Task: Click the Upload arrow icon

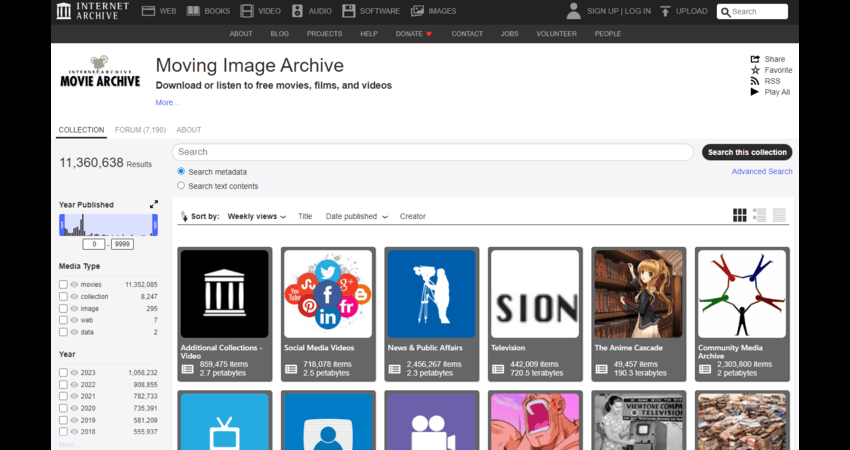Action: [665, 11]
